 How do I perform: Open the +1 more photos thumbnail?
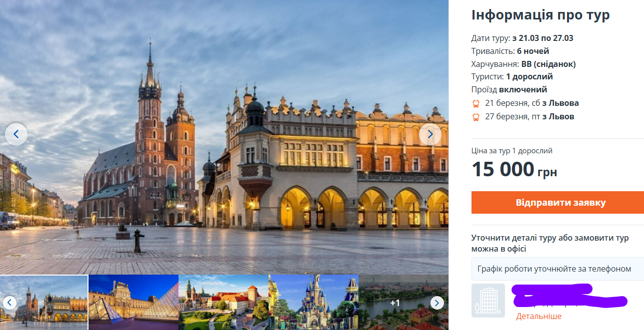403,302
